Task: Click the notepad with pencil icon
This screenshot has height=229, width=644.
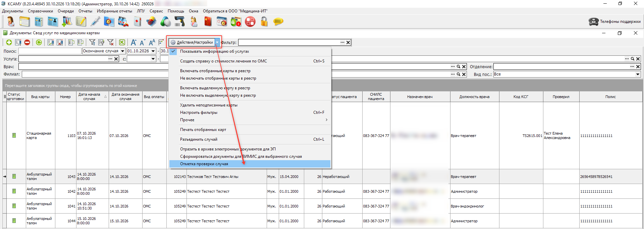Action: pos(81,22)
